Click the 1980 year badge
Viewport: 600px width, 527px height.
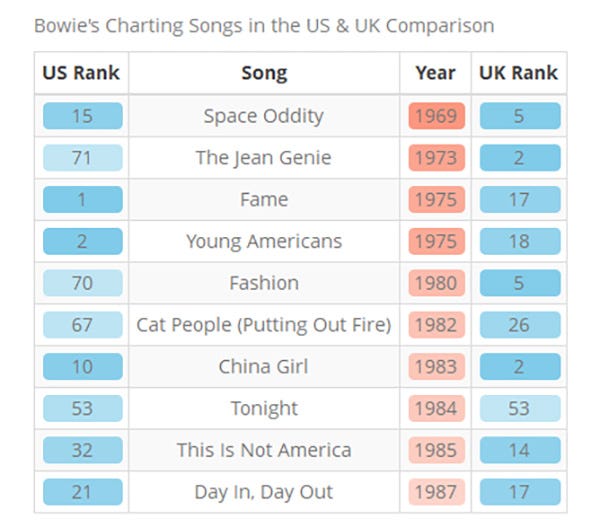(435, 283)
